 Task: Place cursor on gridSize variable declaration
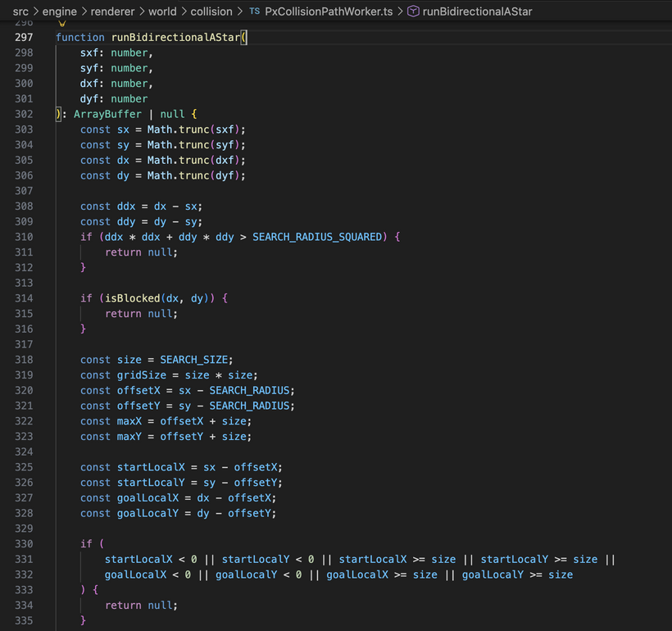(141, 375)
